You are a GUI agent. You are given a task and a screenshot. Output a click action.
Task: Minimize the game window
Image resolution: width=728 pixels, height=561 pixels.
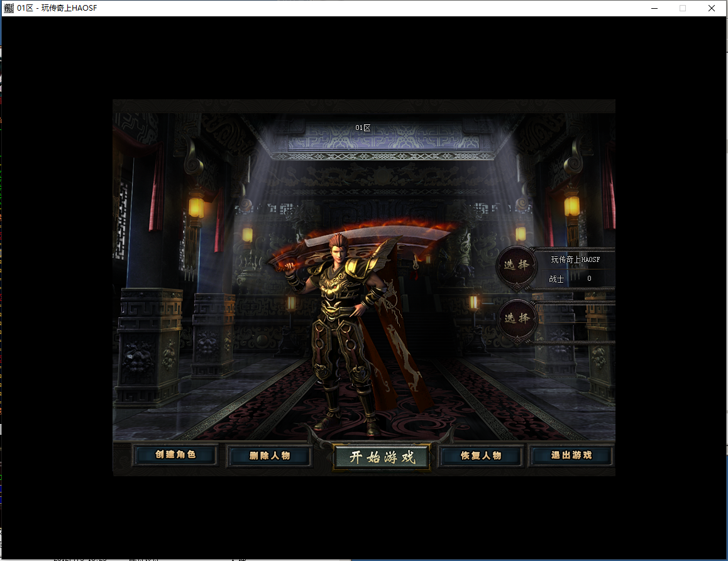(654, 8)
